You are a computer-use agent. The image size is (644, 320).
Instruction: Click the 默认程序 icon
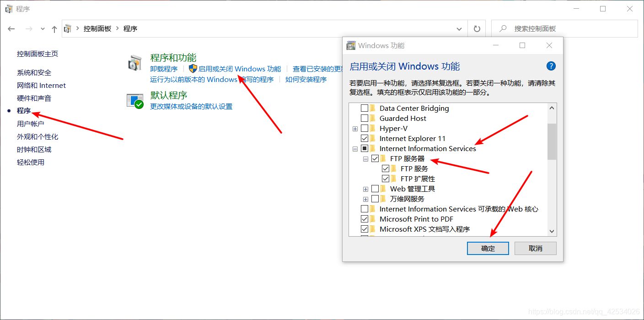[x=135, y=101]
